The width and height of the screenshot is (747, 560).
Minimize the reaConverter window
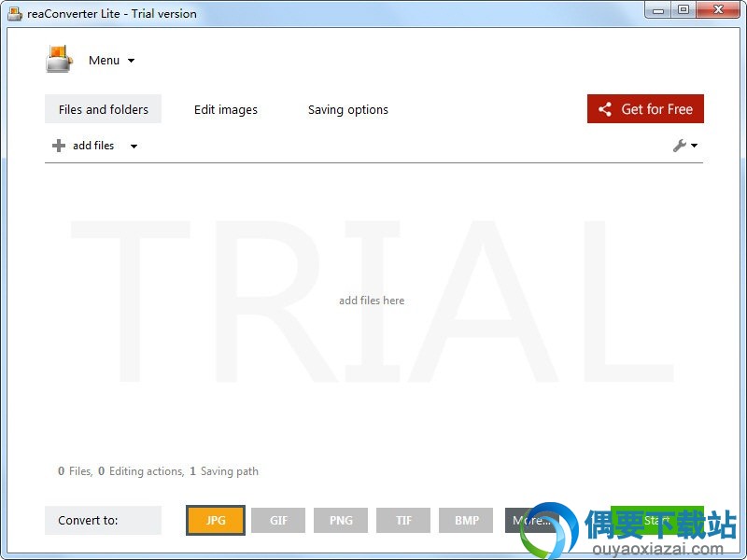(x=658, y=9)
